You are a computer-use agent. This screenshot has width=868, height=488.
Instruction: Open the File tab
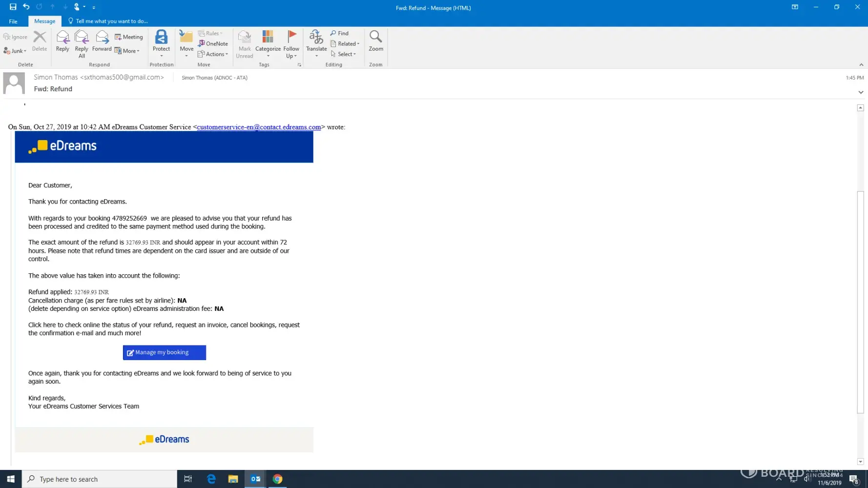pos(13,21)
